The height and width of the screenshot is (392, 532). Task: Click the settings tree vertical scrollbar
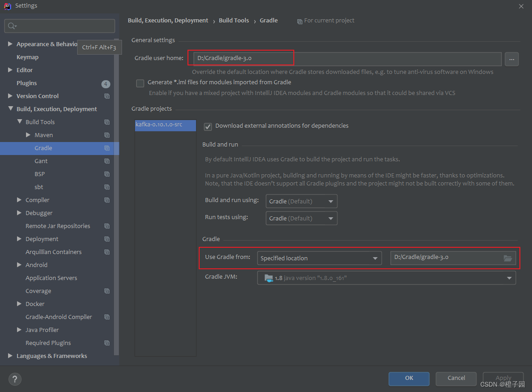[117, 197]
